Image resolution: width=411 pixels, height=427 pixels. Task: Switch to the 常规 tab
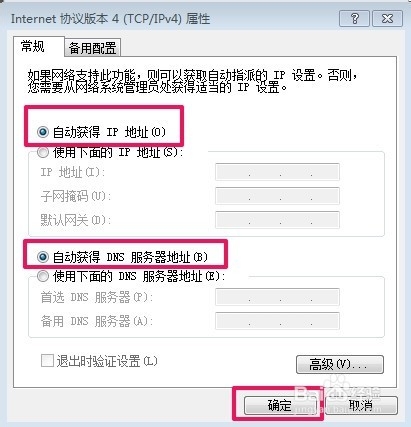[x=33, y=46]
